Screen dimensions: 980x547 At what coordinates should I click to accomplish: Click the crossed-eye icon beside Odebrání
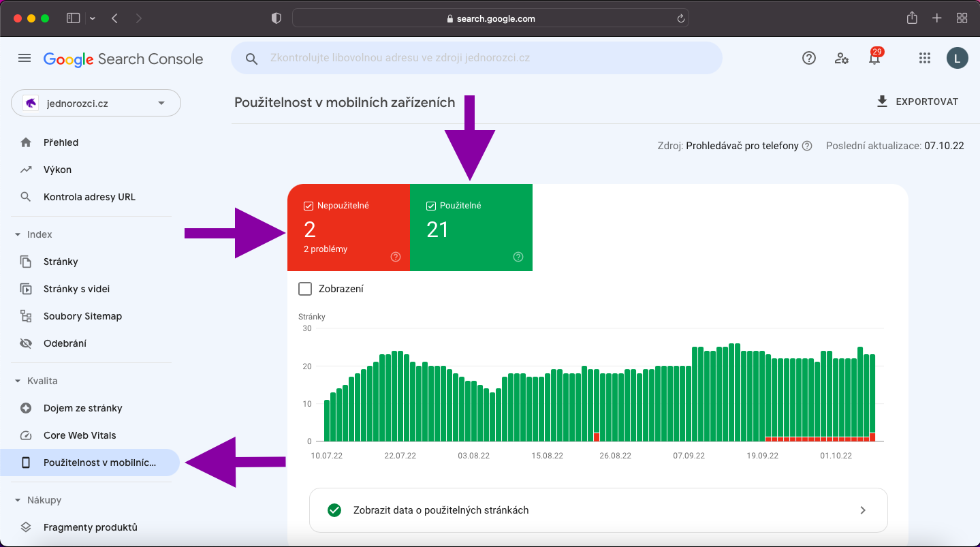[x=26, y=343]
